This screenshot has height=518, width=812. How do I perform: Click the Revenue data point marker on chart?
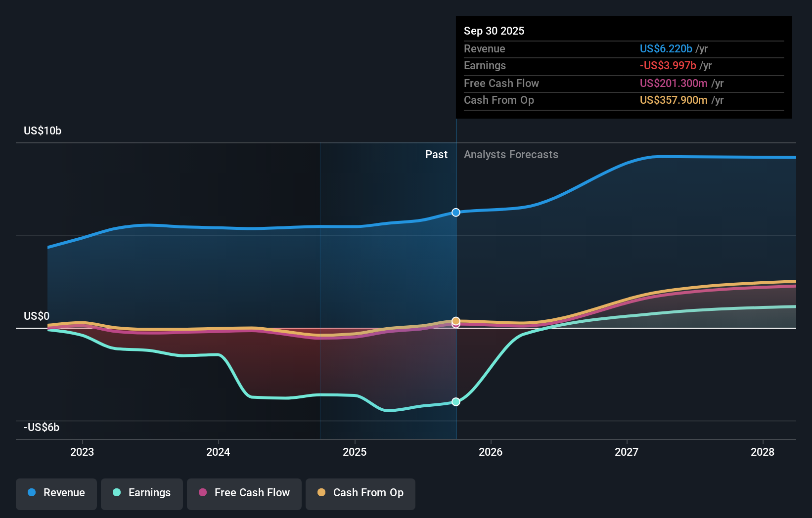pyautogui.click(x=455, y=212)
